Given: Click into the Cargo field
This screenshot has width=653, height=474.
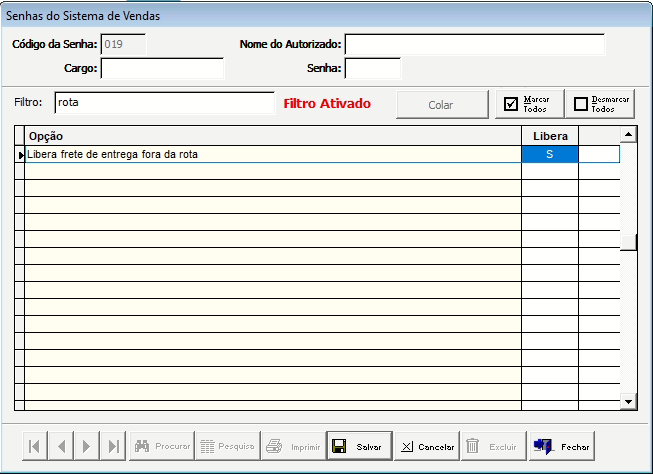Looking at the screenshot, I should click(x=162, y=68).
